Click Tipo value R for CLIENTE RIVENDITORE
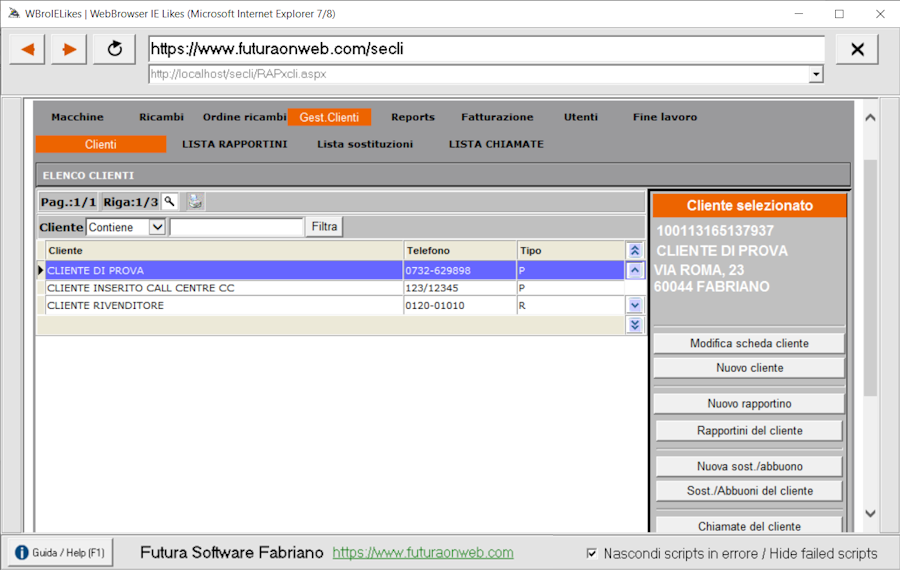Viewport: 900px width, 570px height. tap(522, 305)
